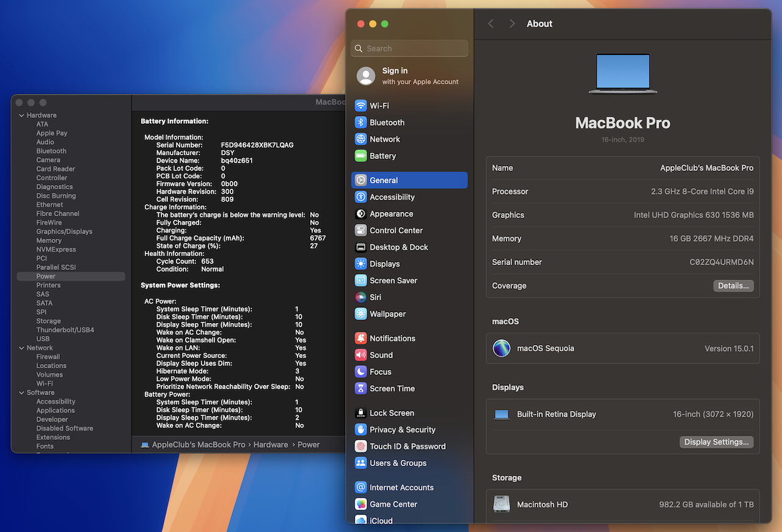Select Disabled Software in System Information
This screenshot has width=782, height=532.
(x=65, y=428)
